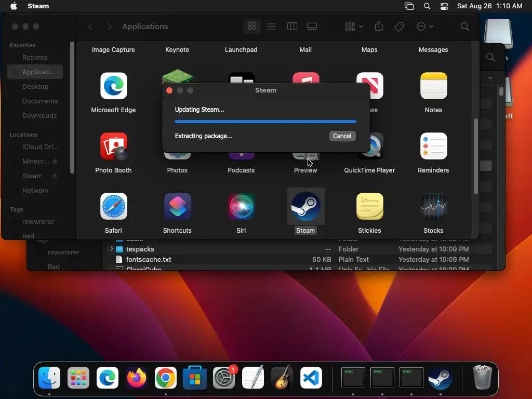Click the Steam icon in the Dock

[441, 378]
